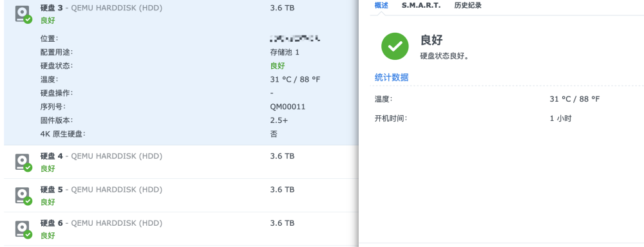Click the 配置用途 label
This screenshot has width=644, height=247.
pyautogui.click(x=57, y=52)
